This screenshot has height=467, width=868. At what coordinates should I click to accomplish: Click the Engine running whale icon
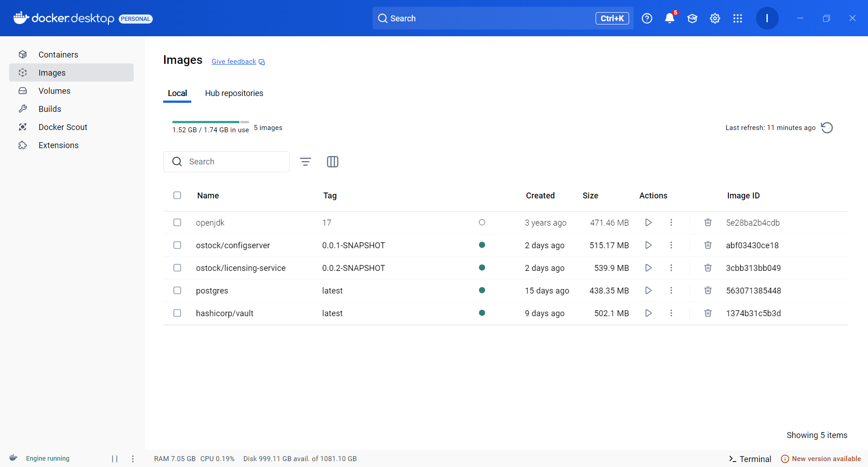point(14,458)
